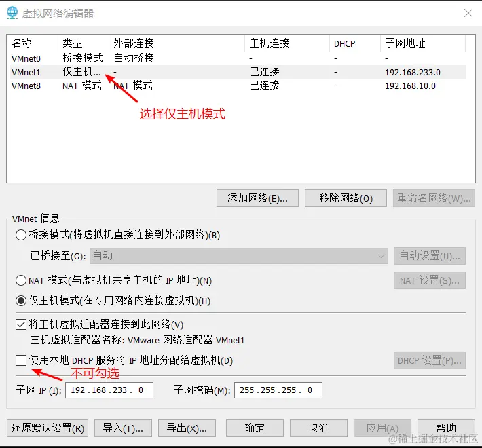The image size is (482, 448).
Task: Click the 外部连接 column header
Action: (177, 43)
